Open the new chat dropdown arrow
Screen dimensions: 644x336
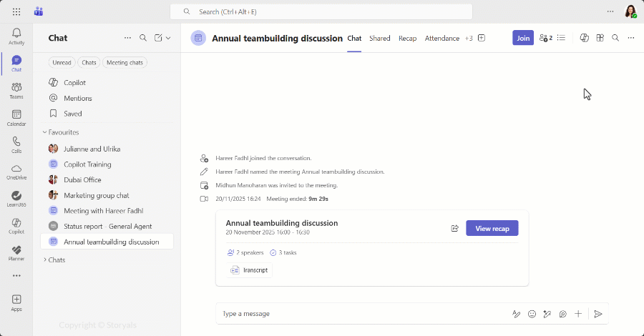tap(168, 38)
